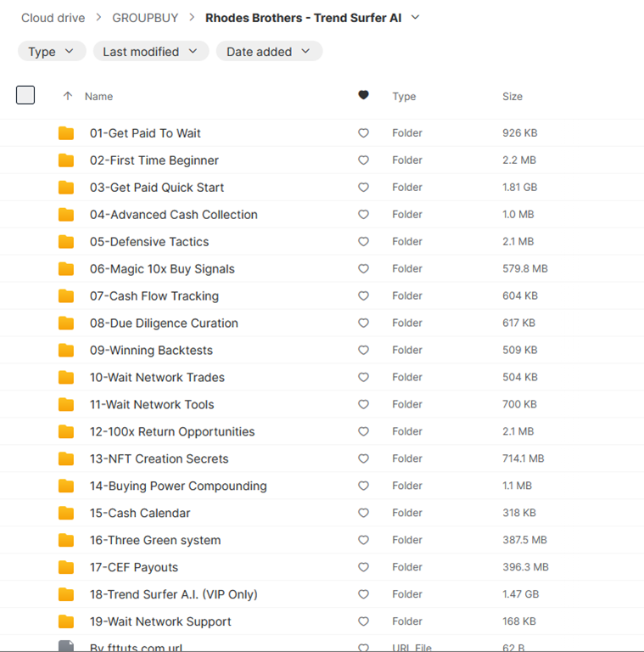Go to Cloud drive in breadcrumb
Image resolution: width=644 pixels, height=652 pixels.
[x=53, y=18]
